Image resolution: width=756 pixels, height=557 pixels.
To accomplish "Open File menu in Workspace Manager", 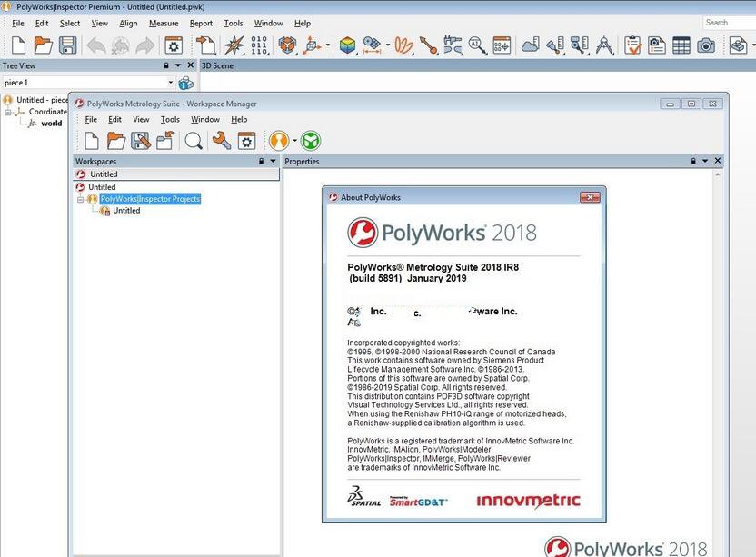I will tap(91, 119).
